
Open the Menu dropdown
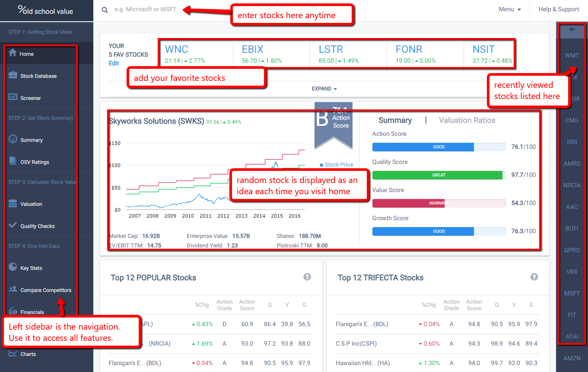click(510, 10)
